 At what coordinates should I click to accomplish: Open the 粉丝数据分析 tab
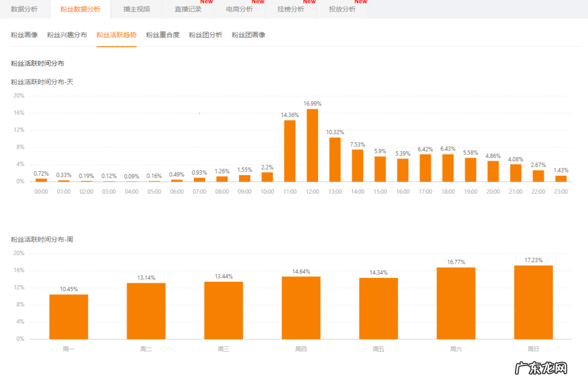click(79, 9)
